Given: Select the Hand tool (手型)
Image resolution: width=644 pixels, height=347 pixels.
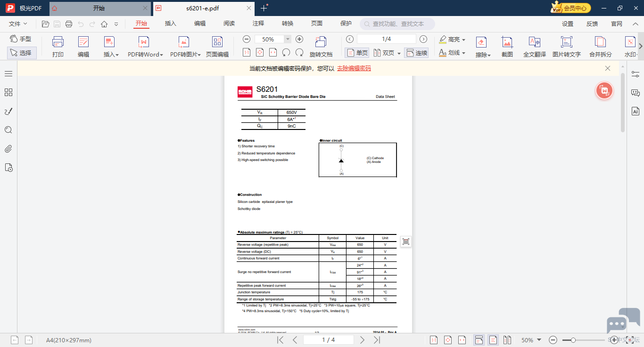Looking at the screenshot, I should coord(22,39).
